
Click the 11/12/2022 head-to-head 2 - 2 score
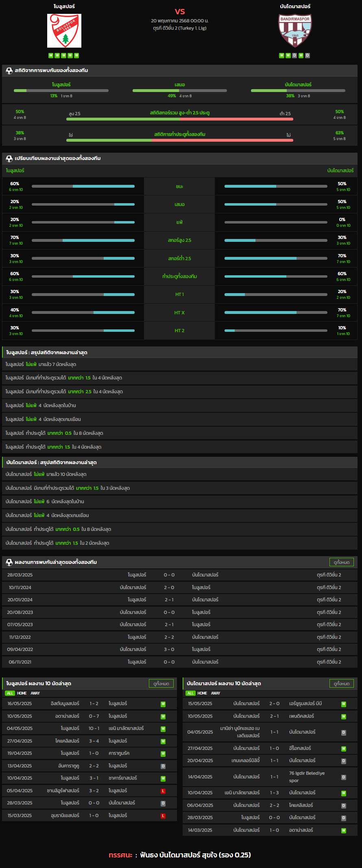click(x=169, y=637)
